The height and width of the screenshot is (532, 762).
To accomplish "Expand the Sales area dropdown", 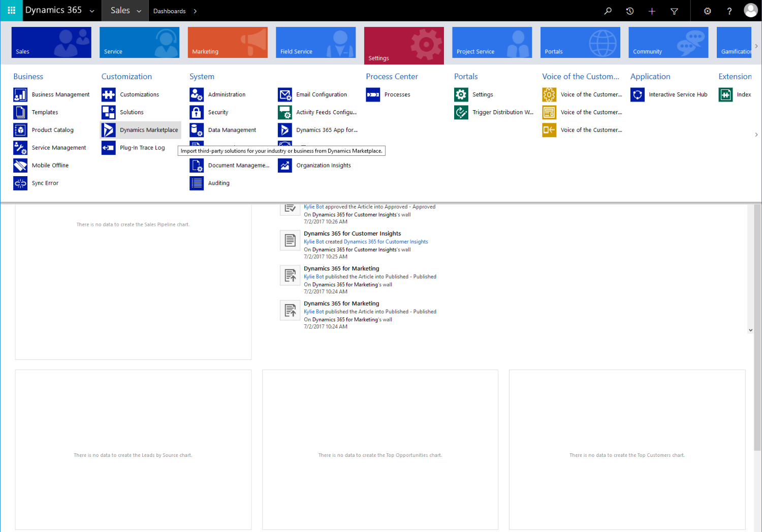I will 139,11.
